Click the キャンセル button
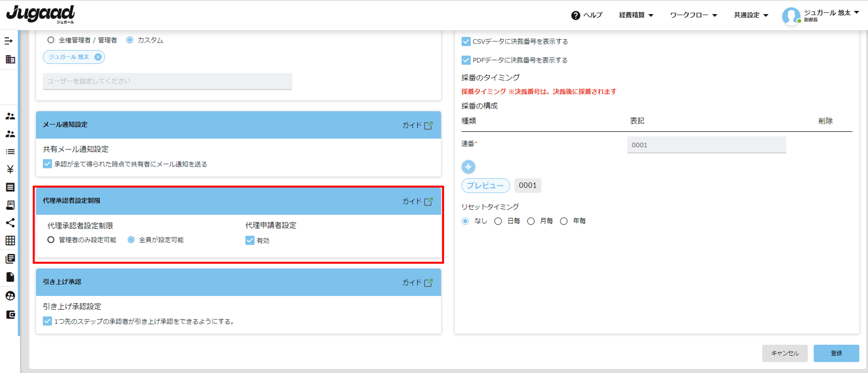868x373 pixels. point(785,353)
